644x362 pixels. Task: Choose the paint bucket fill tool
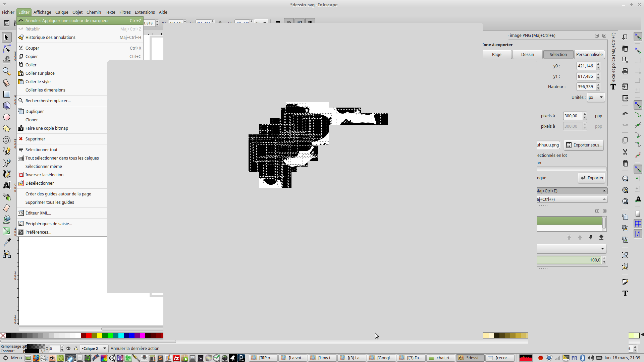coord(6,220)
